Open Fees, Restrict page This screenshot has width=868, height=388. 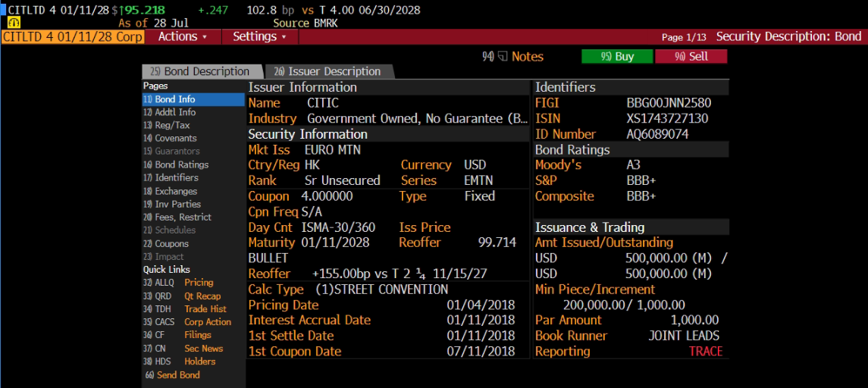click(x=177, y=217)
